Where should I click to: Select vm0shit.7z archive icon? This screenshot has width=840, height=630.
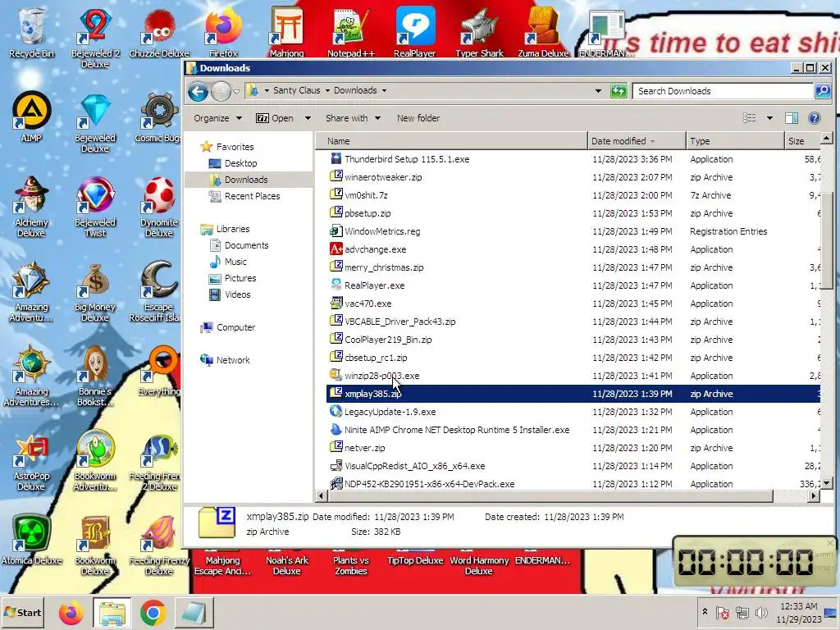click(336, 194)
